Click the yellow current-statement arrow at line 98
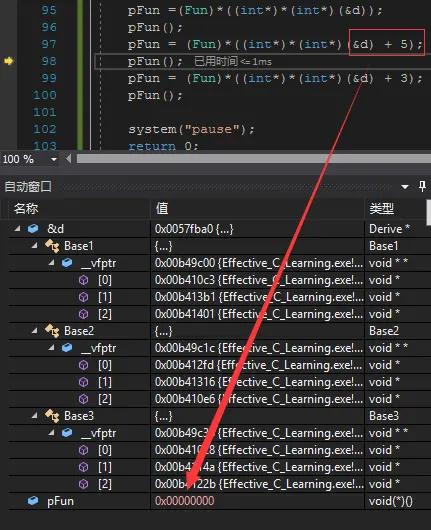The width and height of the screenshot is (431, 530). pyautogui.click(x=8, y=61)
